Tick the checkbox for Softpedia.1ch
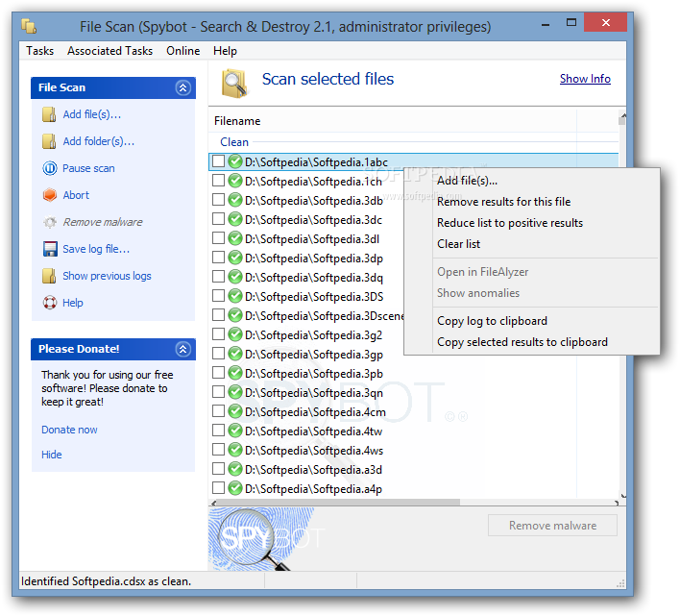 pyautogui.click(x=218, y=181)
